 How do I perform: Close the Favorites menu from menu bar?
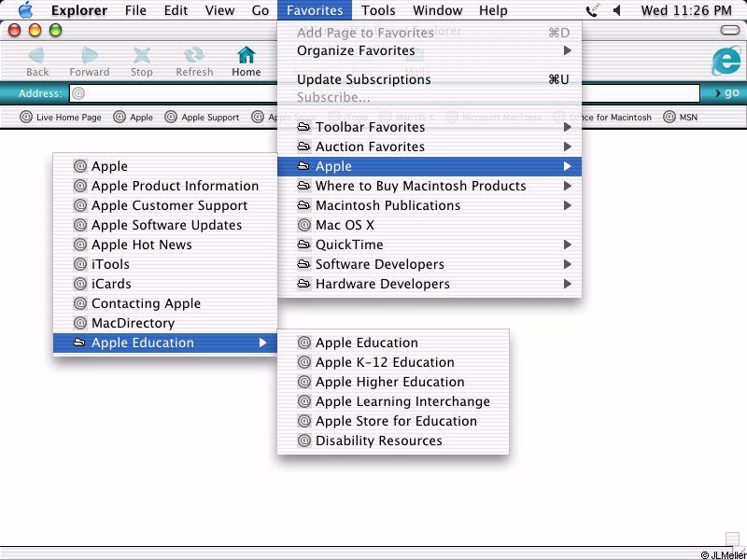pyautogui.click(x=315, y=10)
